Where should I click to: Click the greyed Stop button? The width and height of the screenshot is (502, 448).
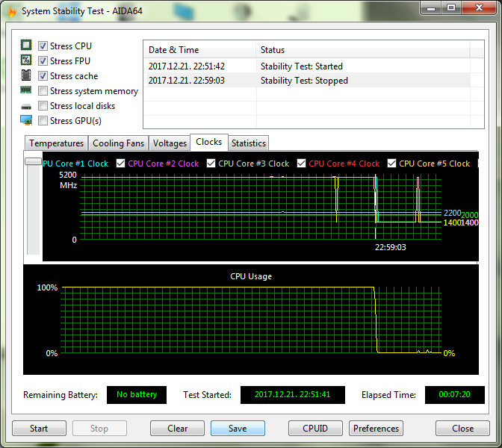point(99,428)
